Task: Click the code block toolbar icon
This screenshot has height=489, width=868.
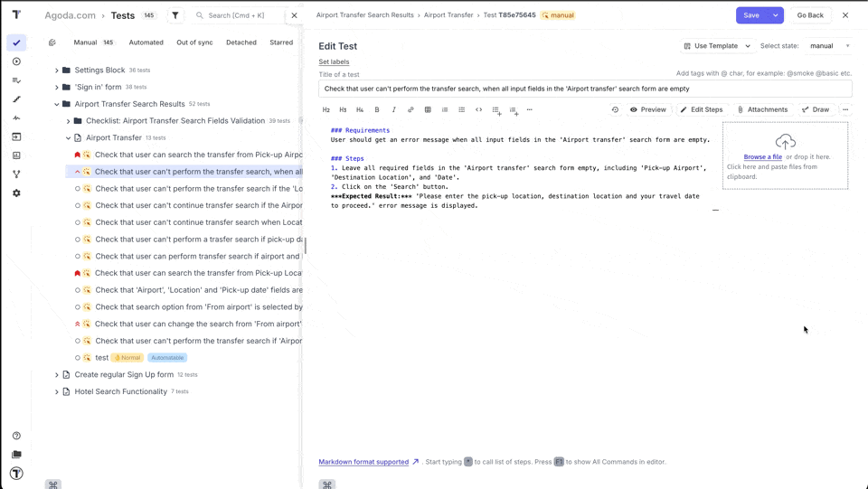Action: click(478, 110)
